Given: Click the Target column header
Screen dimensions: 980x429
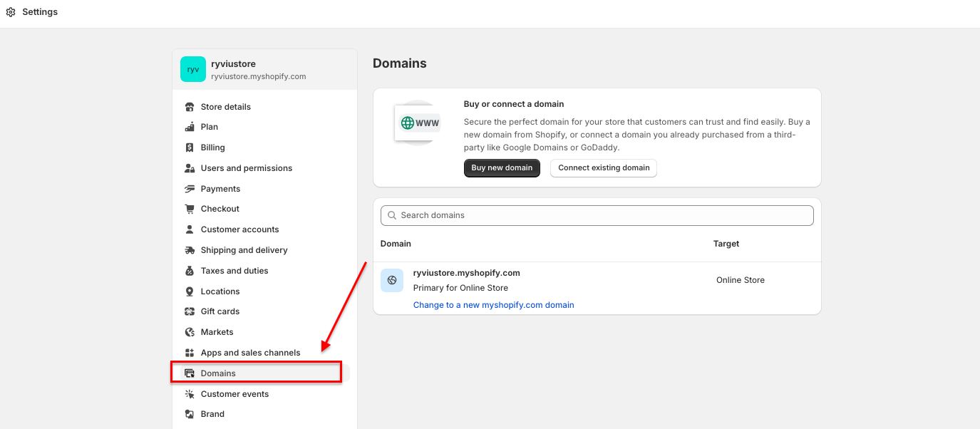Looking at the screenshot, I should pyautogui.click(x=726, y=244).
